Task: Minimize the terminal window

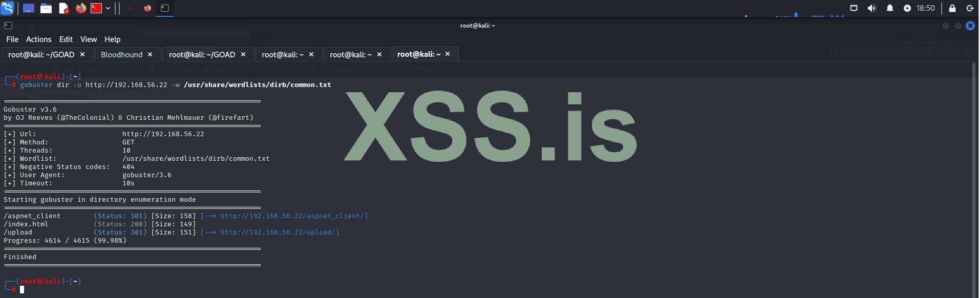Action: point(946,26)
